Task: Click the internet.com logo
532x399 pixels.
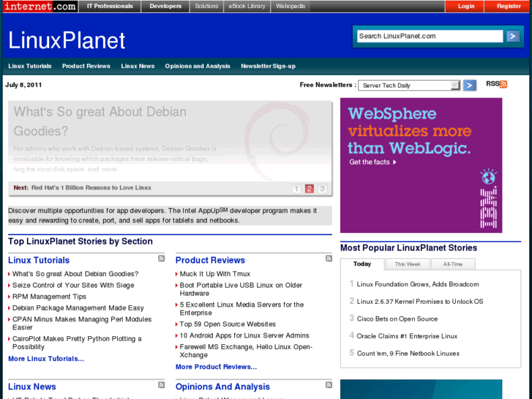Action: tap(40, 6)
